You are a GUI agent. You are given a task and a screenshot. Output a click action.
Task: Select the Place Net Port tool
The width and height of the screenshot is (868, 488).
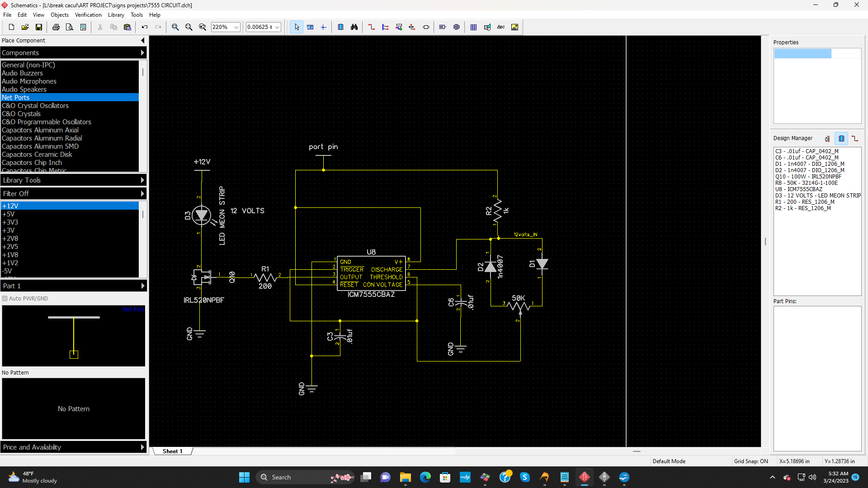coord(412,27)
